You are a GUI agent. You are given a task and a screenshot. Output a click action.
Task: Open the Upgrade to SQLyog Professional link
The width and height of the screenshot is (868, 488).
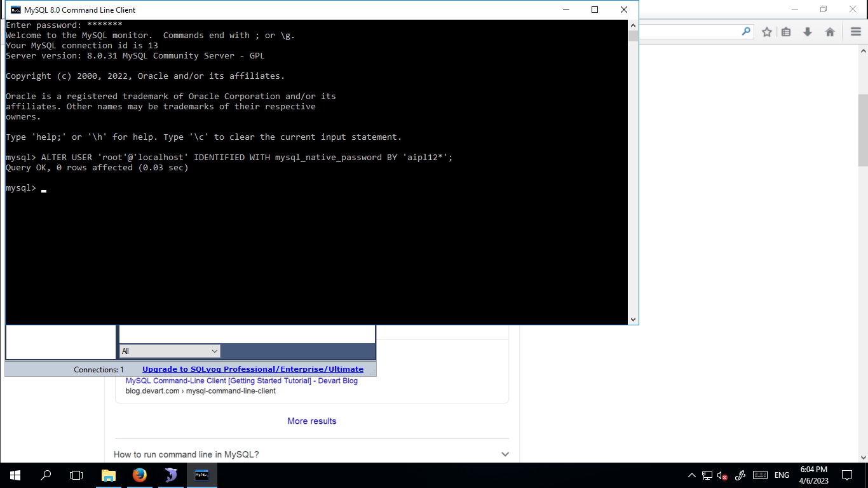pyautogui.click(x=253, y=369)
